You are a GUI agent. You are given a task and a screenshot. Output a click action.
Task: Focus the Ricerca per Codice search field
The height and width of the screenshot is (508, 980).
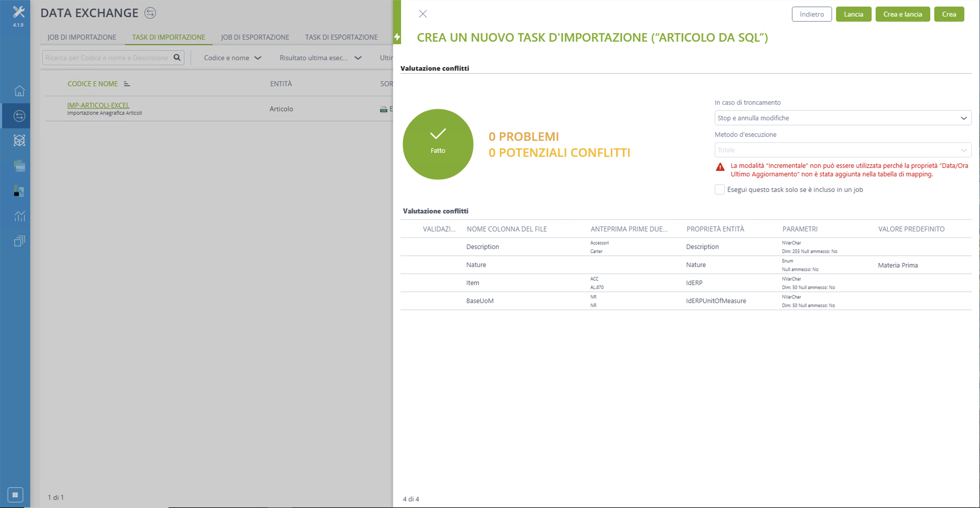108,58
